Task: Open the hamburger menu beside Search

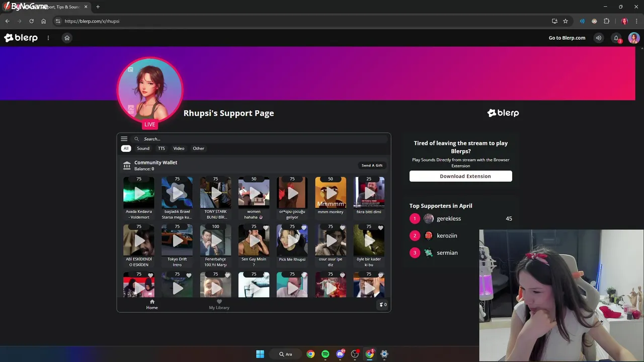Action: (x=124, y=139)
